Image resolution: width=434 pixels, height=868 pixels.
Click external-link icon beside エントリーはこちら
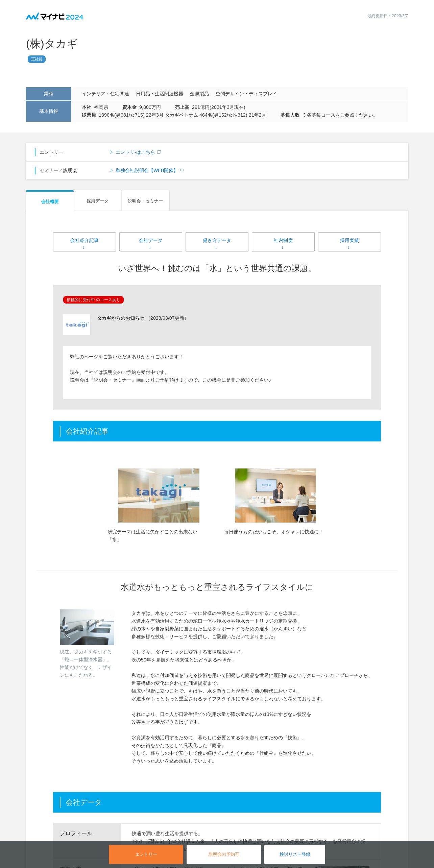pos(159,152)
